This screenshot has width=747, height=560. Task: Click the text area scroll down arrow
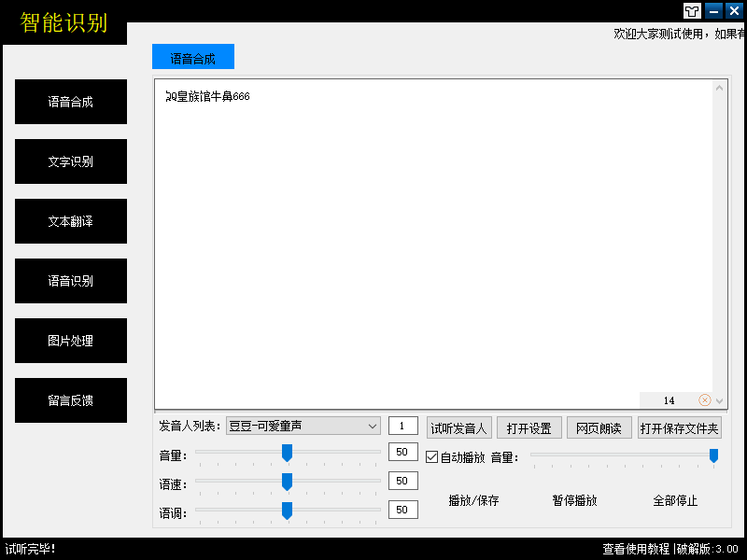coord(719,401)
